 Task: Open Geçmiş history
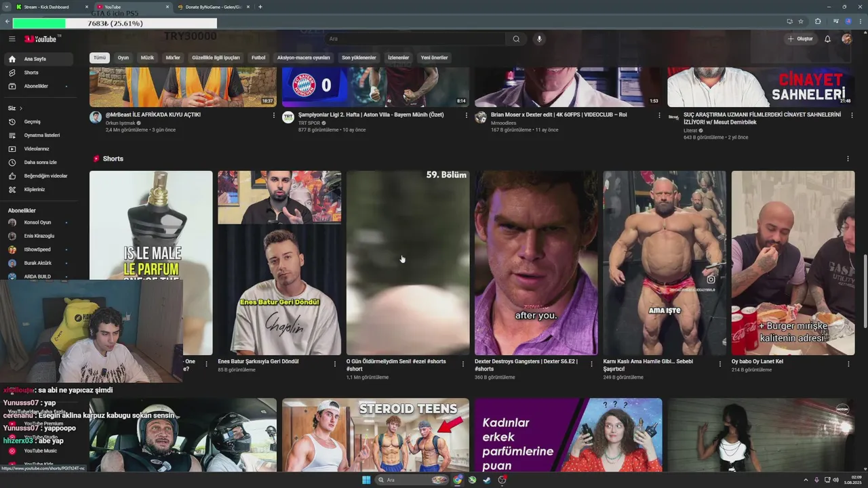click(38, 122)
